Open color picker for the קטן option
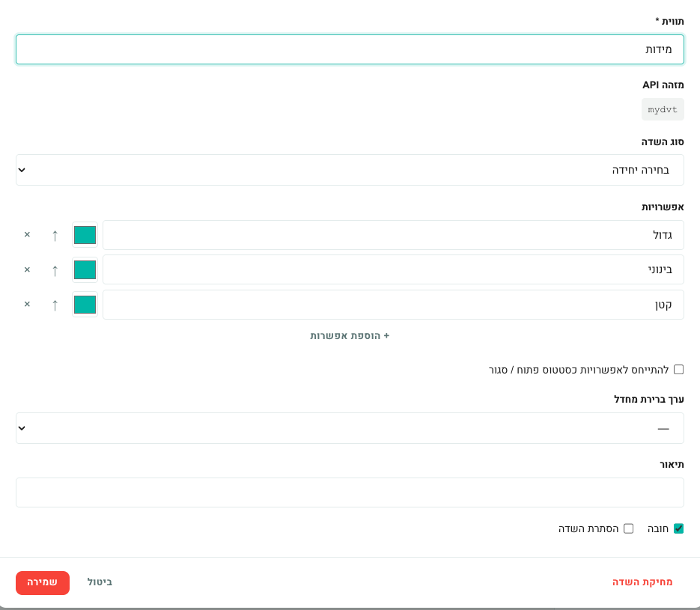 pos(85,305)
